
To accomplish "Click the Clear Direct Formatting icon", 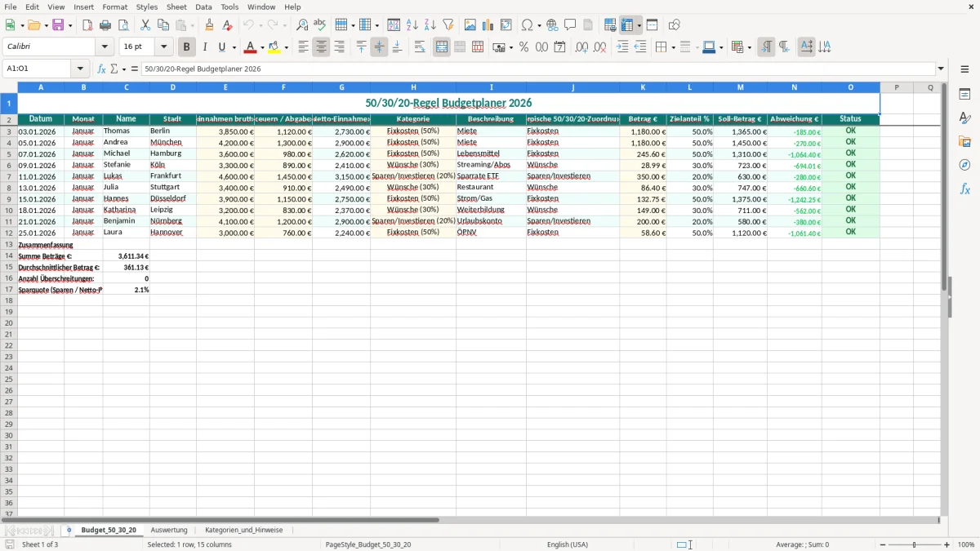I will coord(227,25).
